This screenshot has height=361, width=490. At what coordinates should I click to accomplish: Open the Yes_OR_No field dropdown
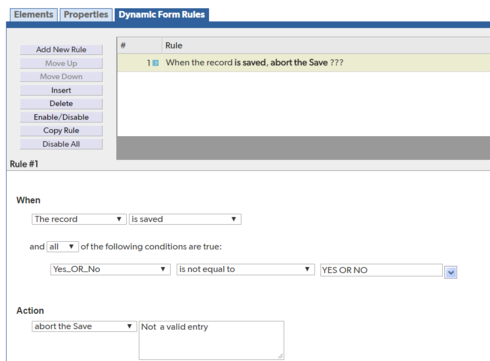click(x=110, y=269)
